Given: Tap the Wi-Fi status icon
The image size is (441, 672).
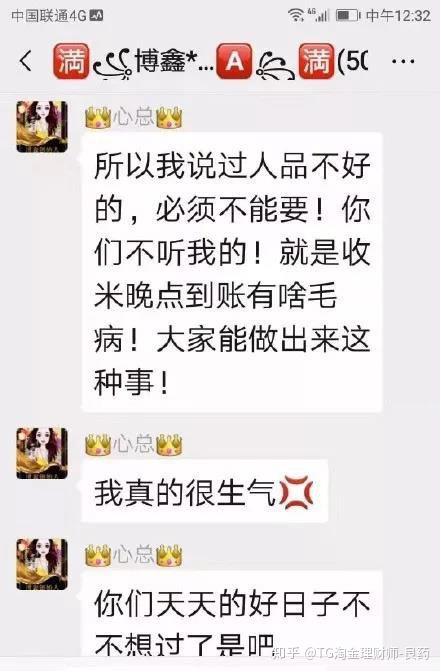Looking at the screenshot, I should [296, 16].
